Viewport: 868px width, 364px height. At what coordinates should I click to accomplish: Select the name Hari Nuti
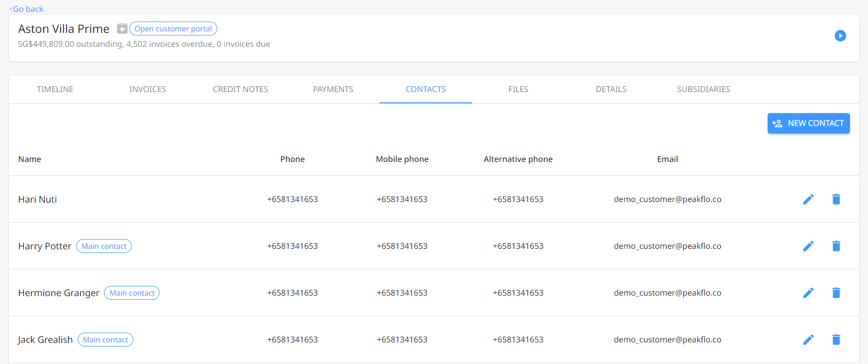point(38,199)
